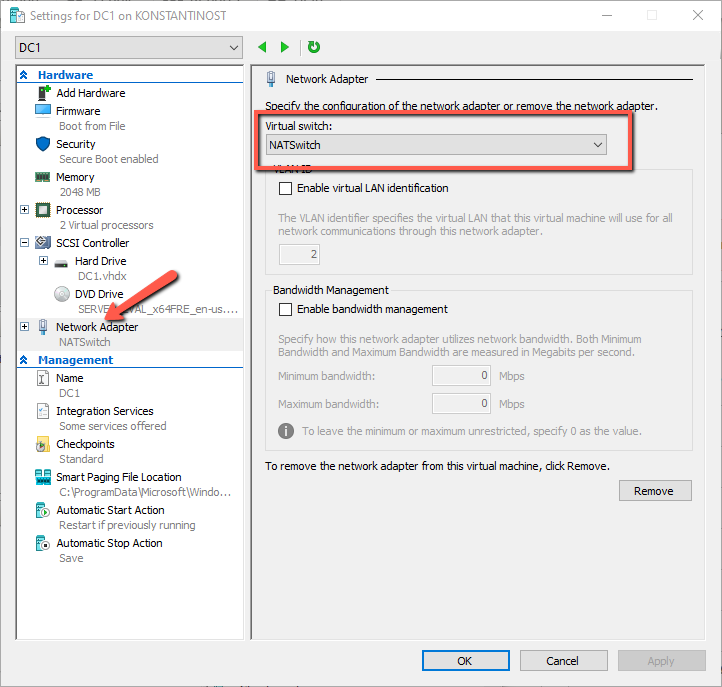Click Restart if previously running text
This screenshot has width=722, height=687.
[127, 525]
